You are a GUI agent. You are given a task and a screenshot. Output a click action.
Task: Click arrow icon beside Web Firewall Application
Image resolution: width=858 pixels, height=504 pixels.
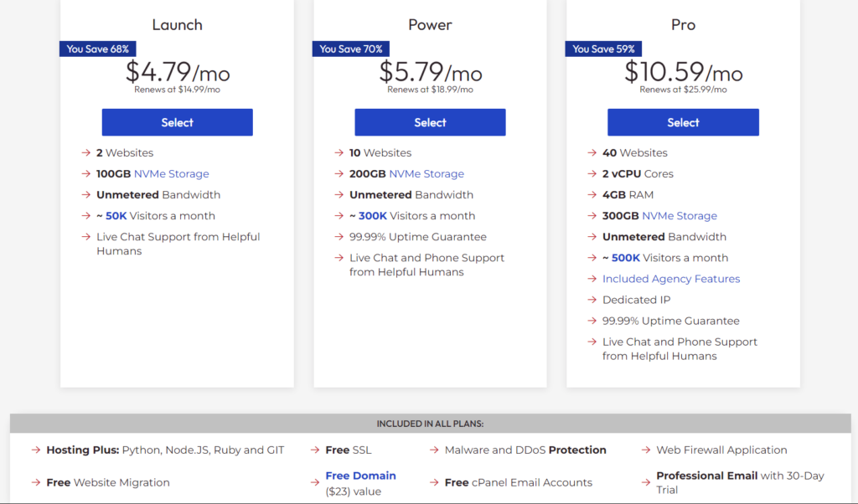646,450
